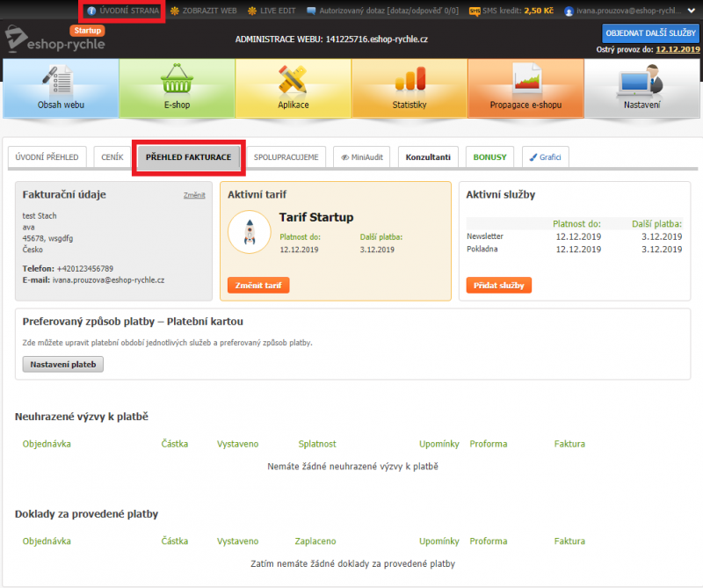Viewport: 703px width, 588px height.
Task: Click the Tarif Startup heading
Action: click(x=316, y=217)
